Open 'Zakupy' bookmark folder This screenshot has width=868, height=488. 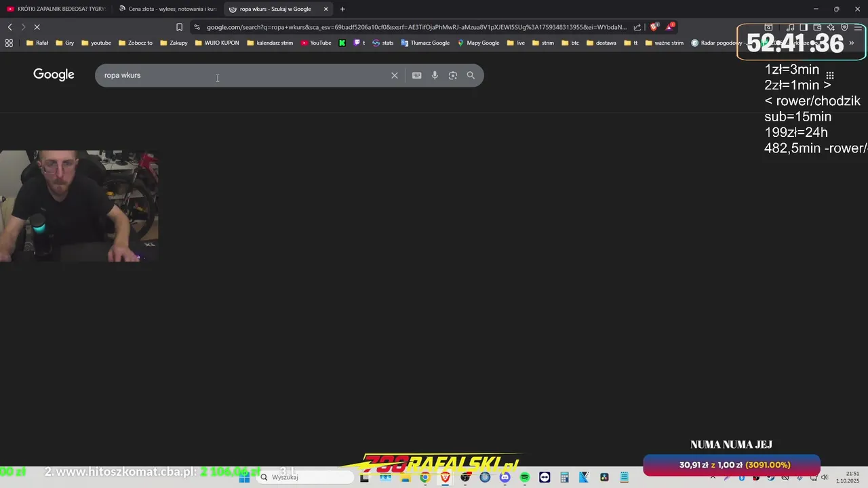coord(174,43)
